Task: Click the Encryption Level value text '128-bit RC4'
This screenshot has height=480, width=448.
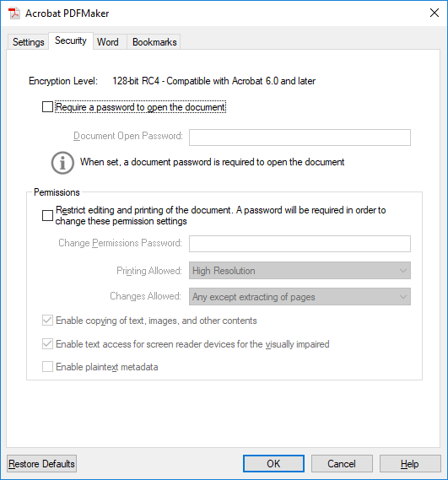Action: (136, 81)
